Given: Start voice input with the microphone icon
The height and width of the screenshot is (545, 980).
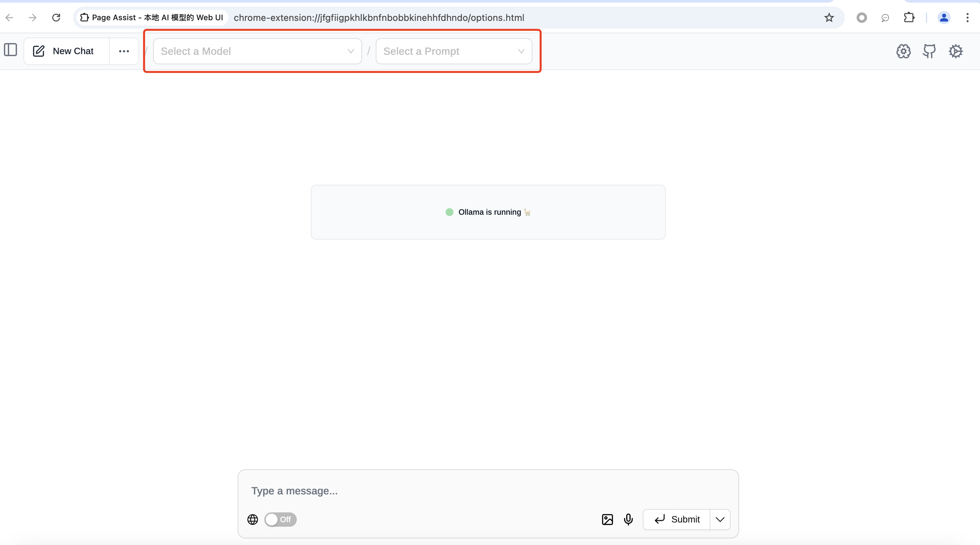Looking at the screenshot, I should tap(628, 519).
